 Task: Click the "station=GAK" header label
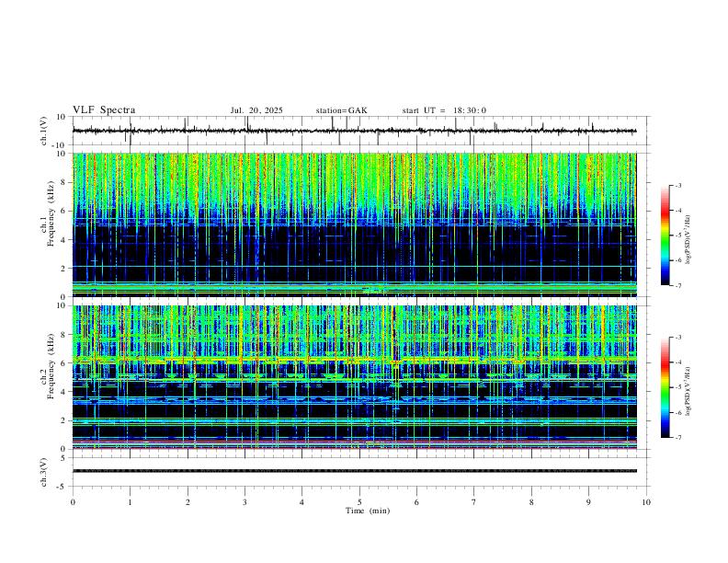point(341,110)
